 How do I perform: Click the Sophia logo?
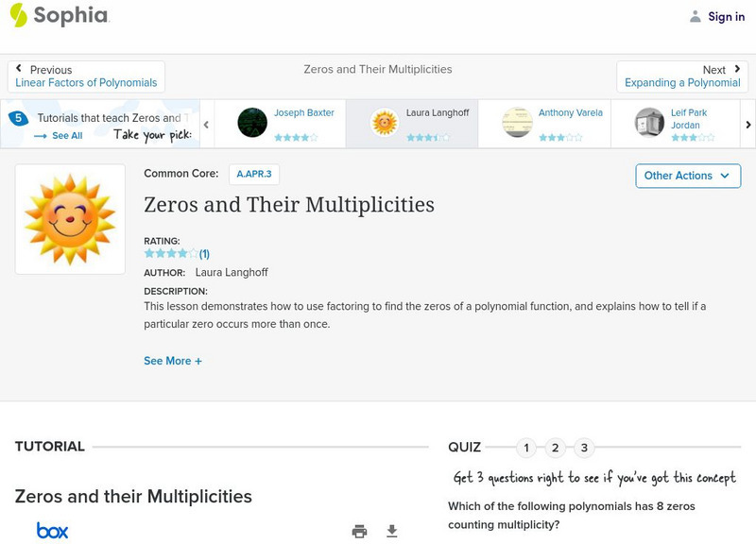click(59, 16)
